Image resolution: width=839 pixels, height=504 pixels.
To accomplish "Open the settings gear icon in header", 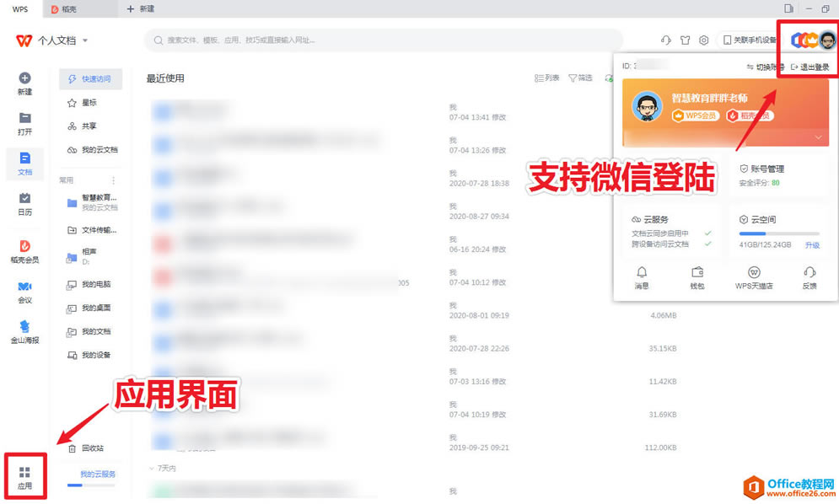I will (703, 40).
